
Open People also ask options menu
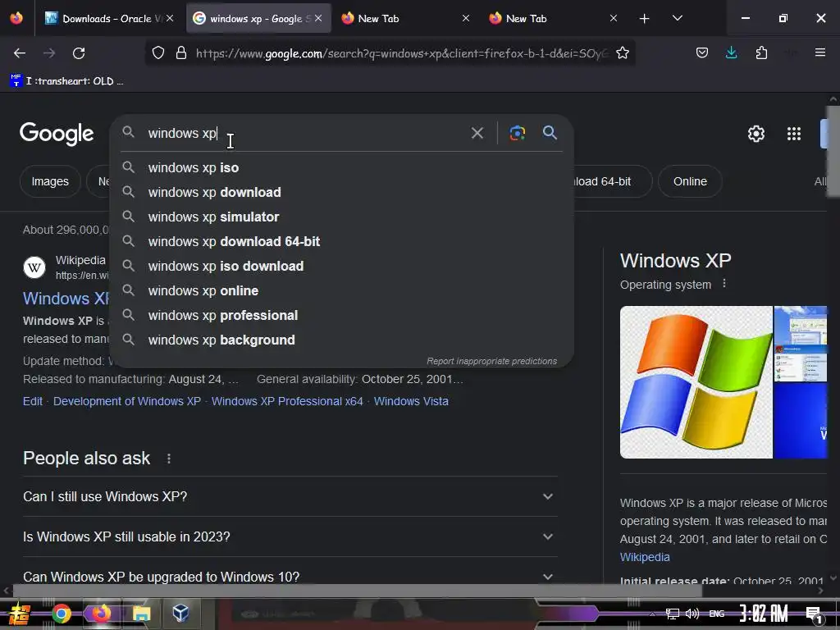(x=169, y=459)
